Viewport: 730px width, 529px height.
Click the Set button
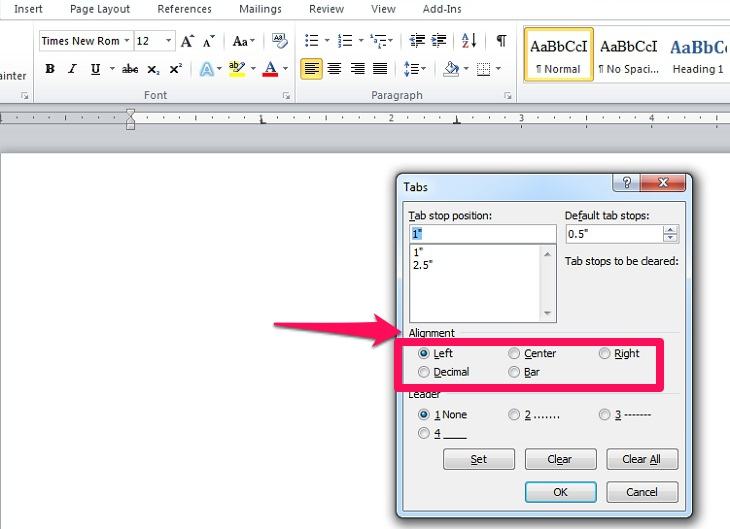(x=479, y=459)
